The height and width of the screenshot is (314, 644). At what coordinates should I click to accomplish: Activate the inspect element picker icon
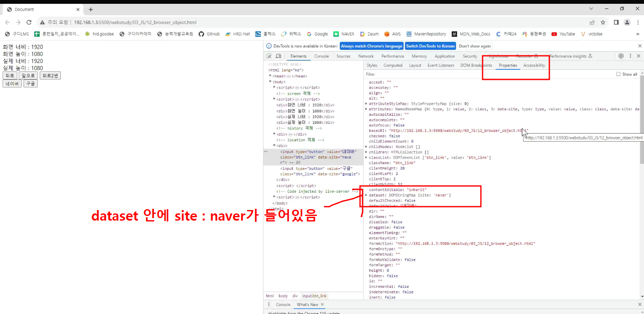point(269,56)
